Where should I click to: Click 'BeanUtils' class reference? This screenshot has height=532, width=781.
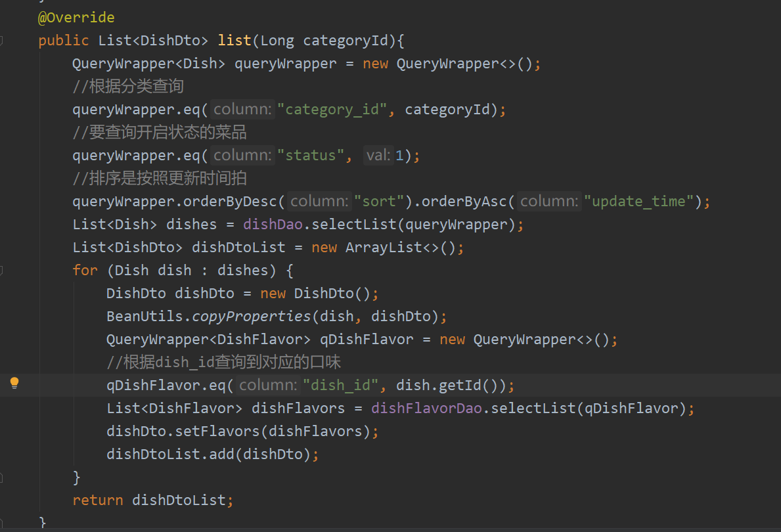(x=145, y=317)
